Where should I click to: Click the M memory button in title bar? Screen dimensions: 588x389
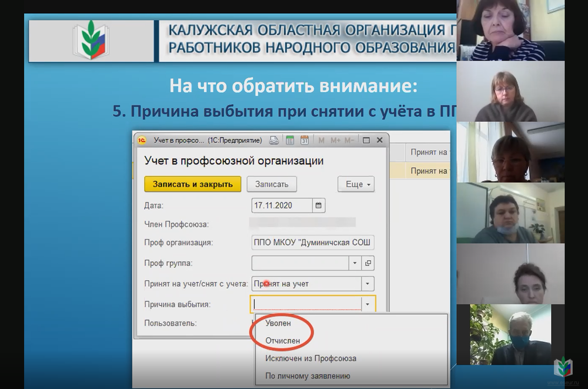click(x=322, y=141)
